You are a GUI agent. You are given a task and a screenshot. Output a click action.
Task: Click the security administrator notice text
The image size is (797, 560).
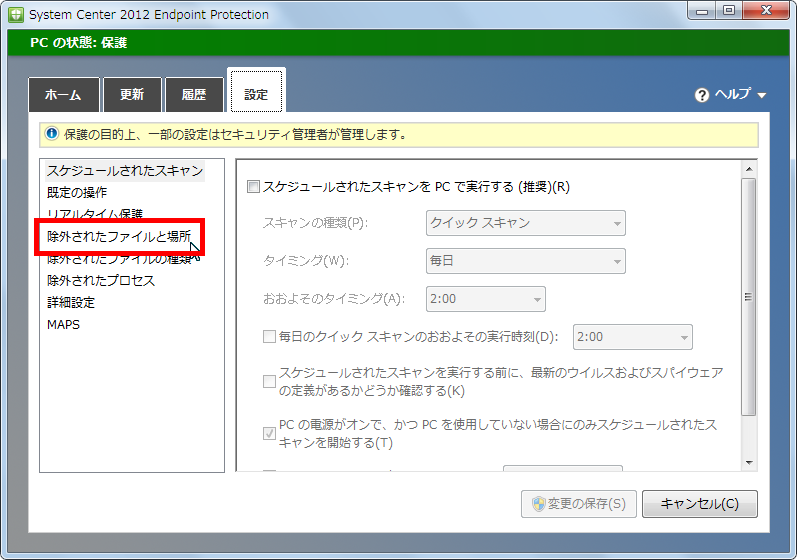click(x=235, y=135)
